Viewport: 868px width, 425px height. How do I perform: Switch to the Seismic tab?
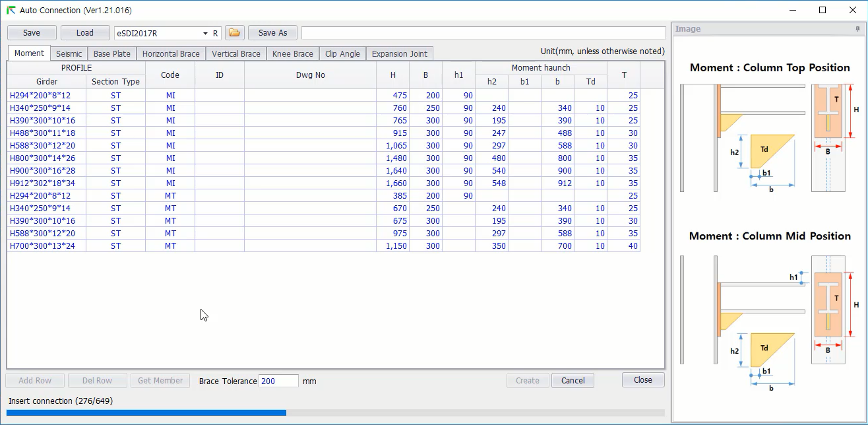(69, 54)
